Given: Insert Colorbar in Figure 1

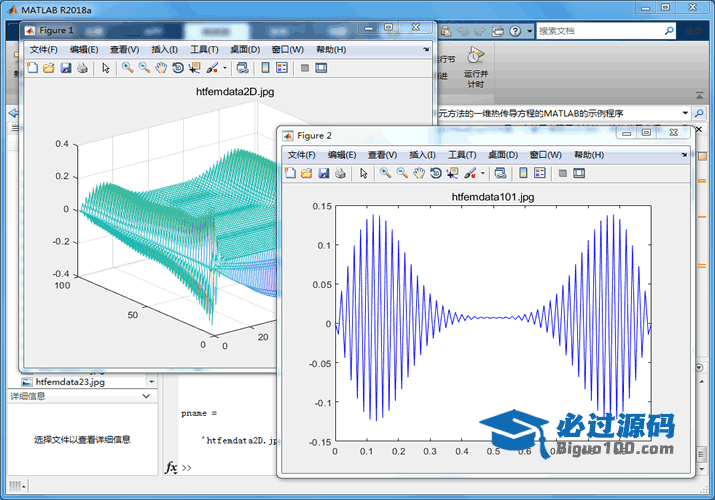Looking at the screenshot, I should point(265,68).
